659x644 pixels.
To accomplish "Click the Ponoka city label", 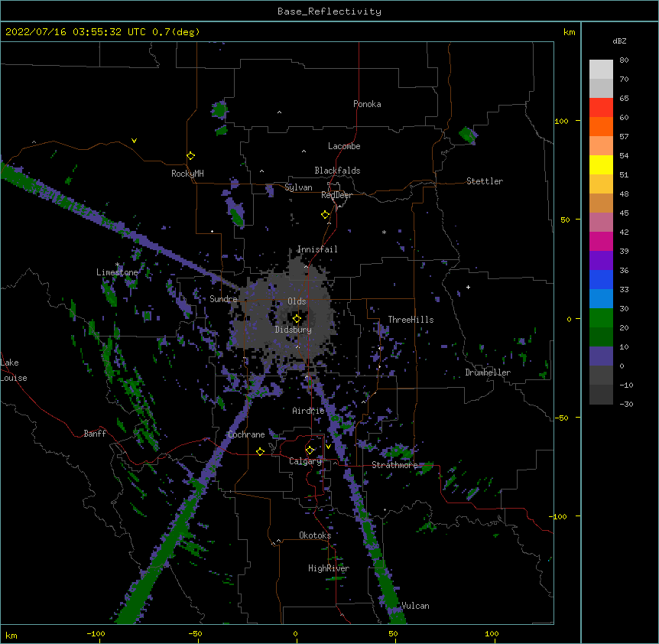I will [367, 104].
